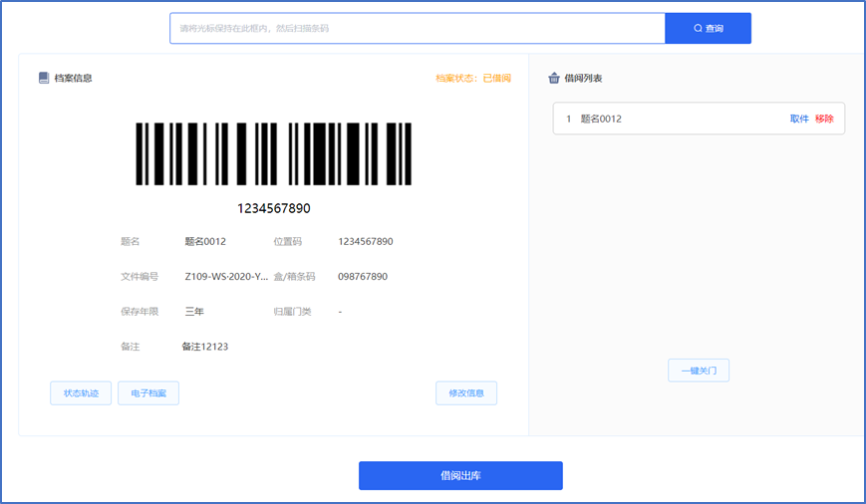Remove 题名0012 via 移除 link
The width and height of the screenshot is (866, 504).
click(824, 119)
